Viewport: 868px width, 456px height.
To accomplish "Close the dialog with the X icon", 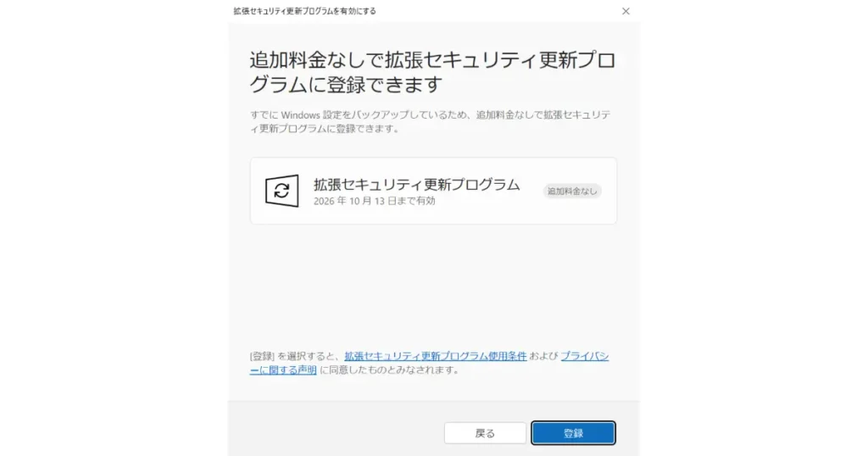I will 626,11.
